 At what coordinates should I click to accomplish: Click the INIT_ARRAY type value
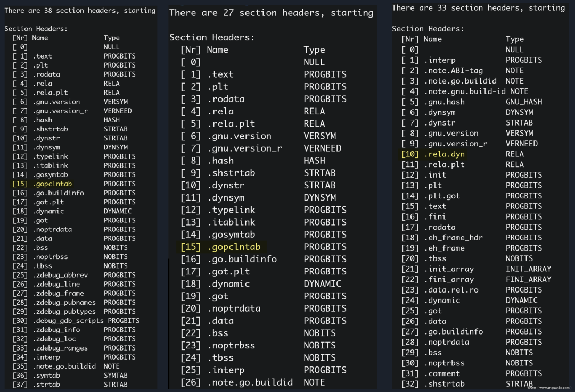529,269
